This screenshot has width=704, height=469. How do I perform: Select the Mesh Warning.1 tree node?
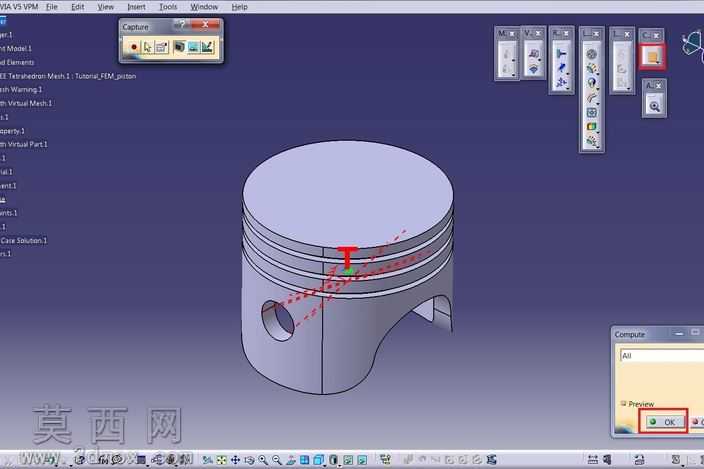tap(21, 89)
